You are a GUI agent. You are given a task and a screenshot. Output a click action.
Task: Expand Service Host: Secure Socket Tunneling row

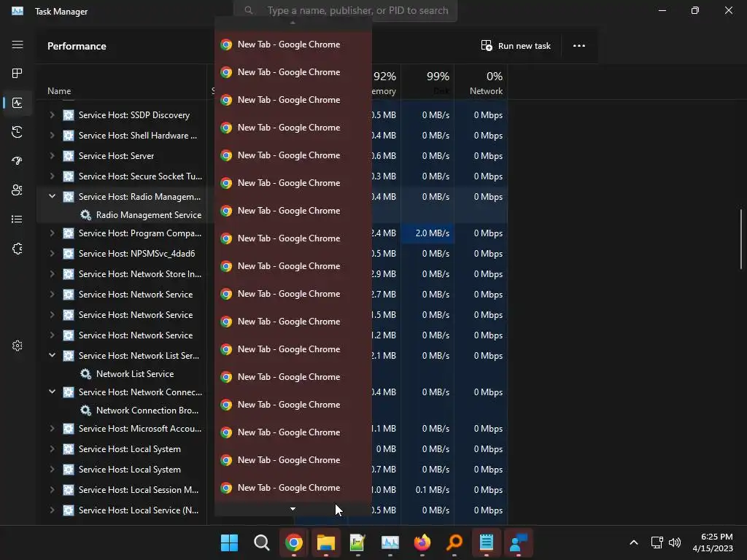coord(52,176)
